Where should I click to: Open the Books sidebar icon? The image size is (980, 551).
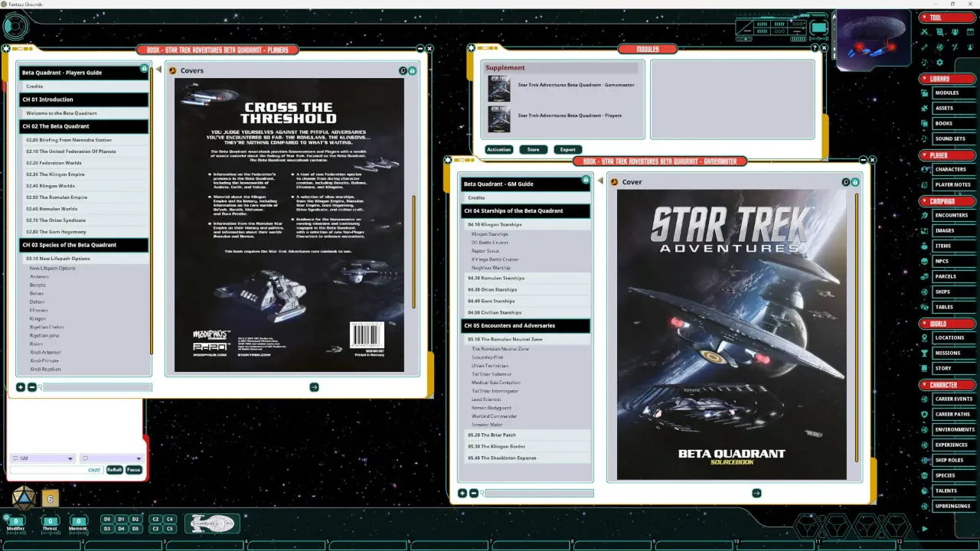(925, 123)
